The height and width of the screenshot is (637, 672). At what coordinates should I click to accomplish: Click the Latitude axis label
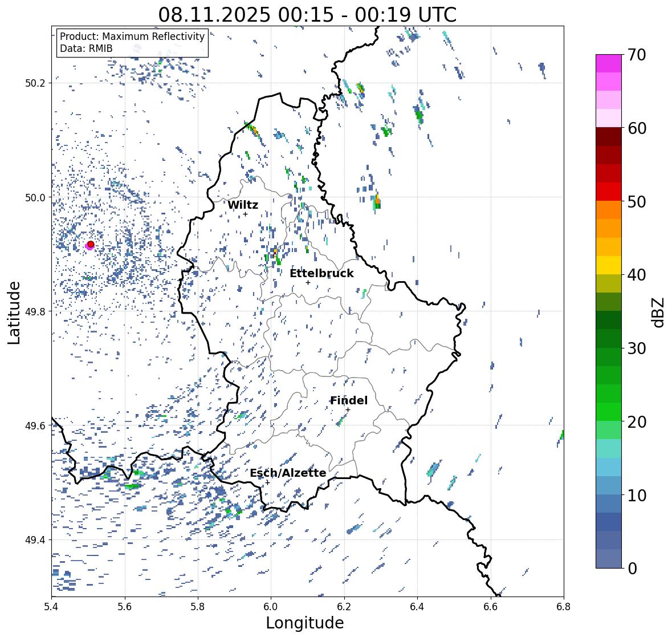(14, 313)
